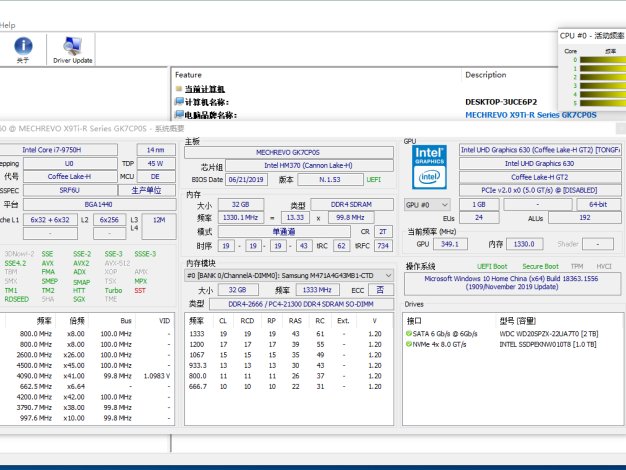Click the green check icon beside NVMe 4x
This screenshot has height=470, width=626.
[x=409, y=344]
